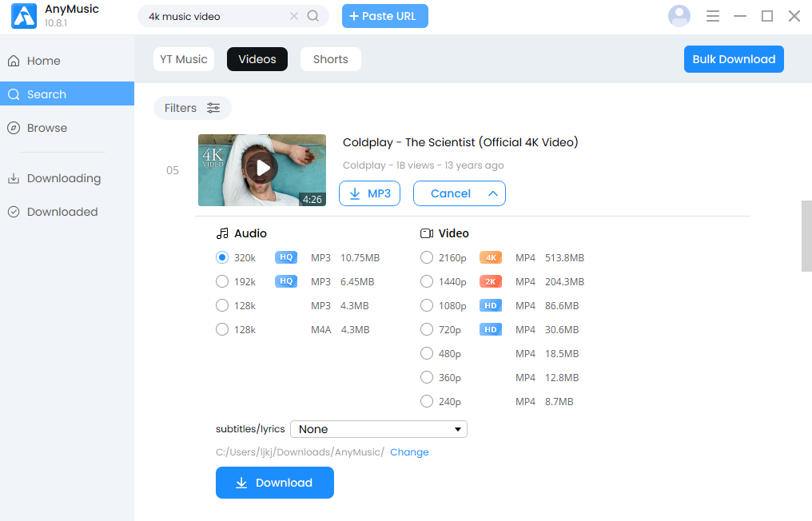The height and width of the screenshot is (521, 812).
Task: Play the Coldplay video thumbnail preview
Action: 262,170
